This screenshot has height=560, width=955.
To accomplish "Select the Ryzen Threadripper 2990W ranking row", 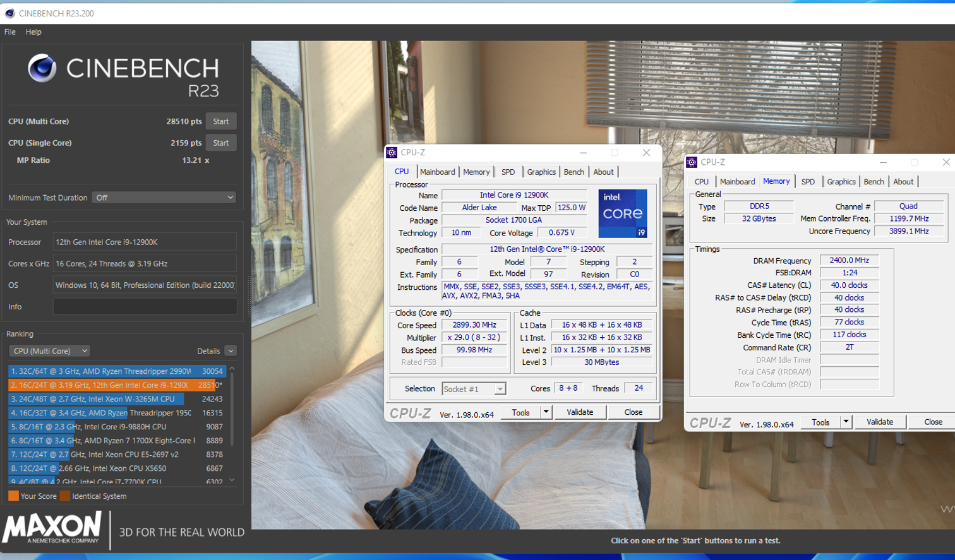I will coord(117,371).
